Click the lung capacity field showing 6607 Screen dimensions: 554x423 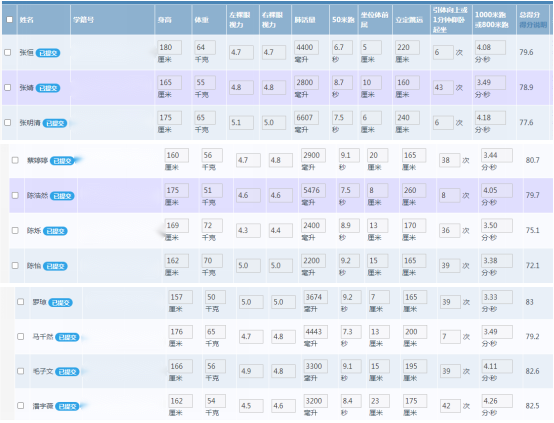[306, 118]
